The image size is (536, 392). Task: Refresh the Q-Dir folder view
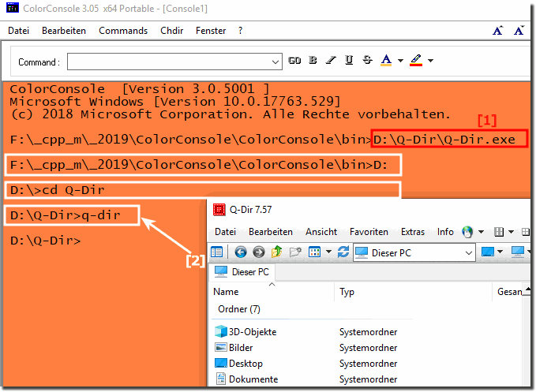(343, 252)
